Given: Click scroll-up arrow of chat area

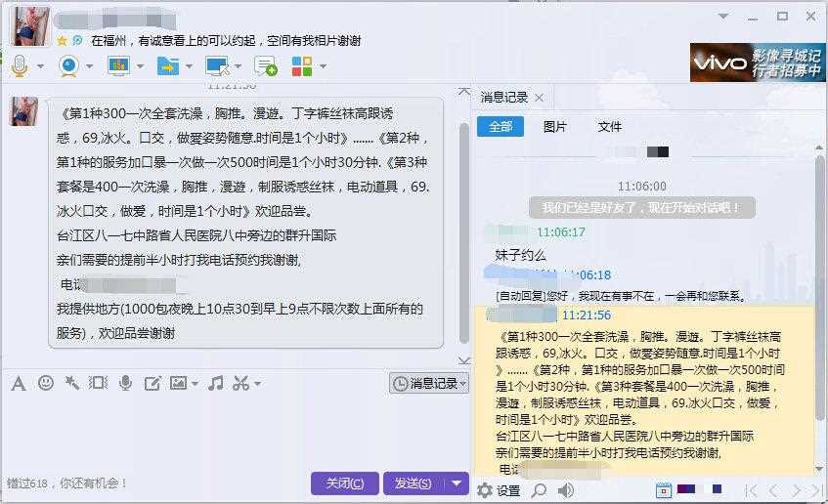Looking at the screenshot, I should point(464,92).
